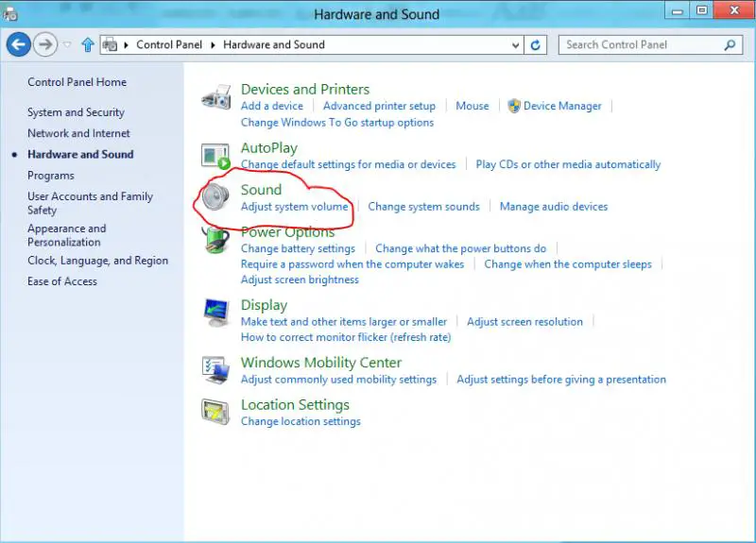Click the Devices and Printers icon
756x543 pixels.
pos(216,97)
